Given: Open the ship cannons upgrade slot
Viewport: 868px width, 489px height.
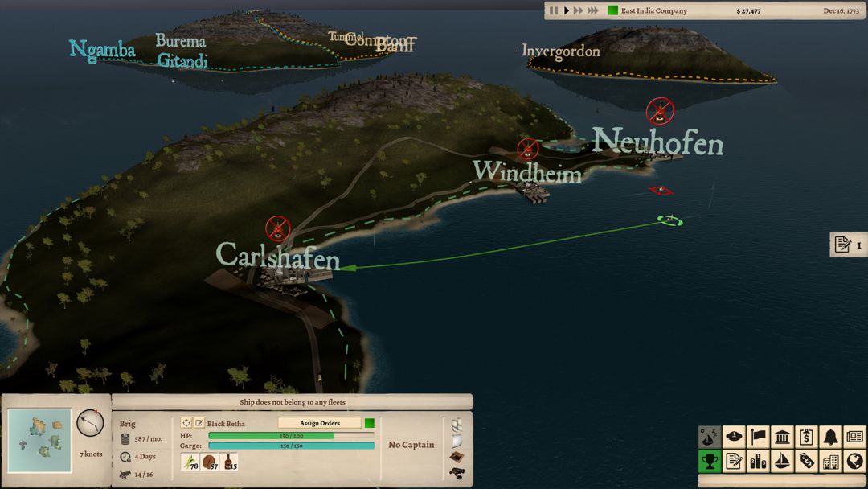Looking at the screenshot, I should point(457,471).
